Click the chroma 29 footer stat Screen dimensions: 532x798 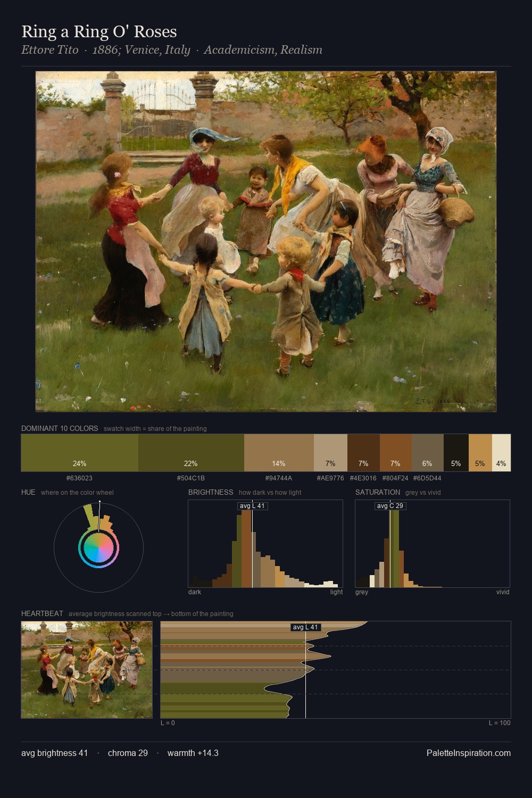pyautogui.click(x=128, y=753)
